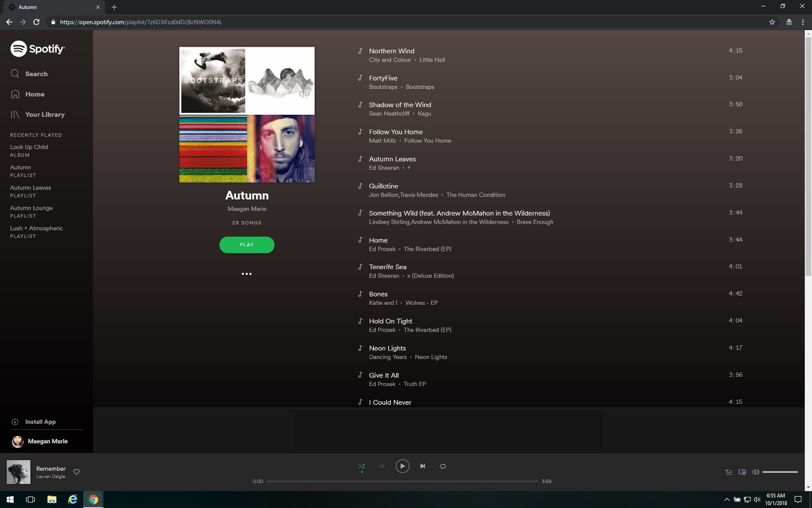Reload the page with the refresh icon
This screenshot has width=812, height=508.
pyautogui.click(x=37, y=22)
